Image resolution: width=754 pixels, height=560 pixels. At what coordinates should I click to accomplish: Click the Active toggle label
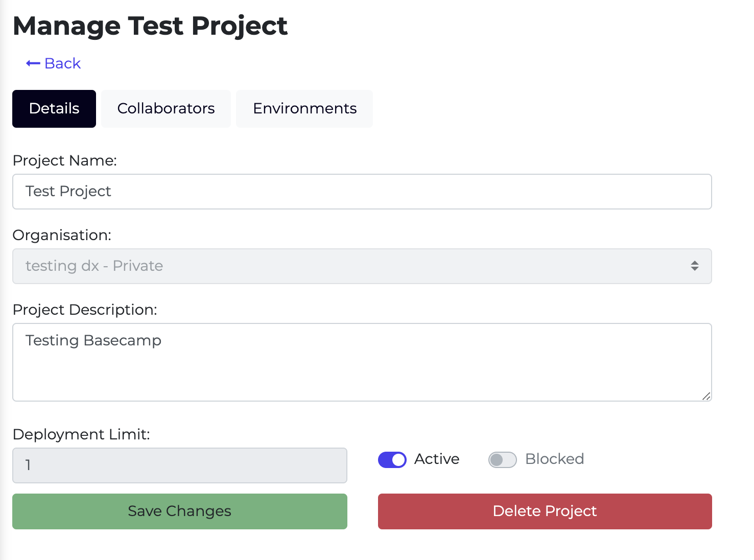click(x=437, y=459)
